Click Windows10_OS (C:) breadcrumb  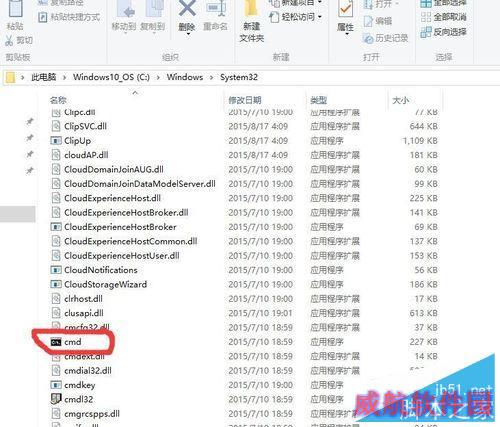[111, 77]
